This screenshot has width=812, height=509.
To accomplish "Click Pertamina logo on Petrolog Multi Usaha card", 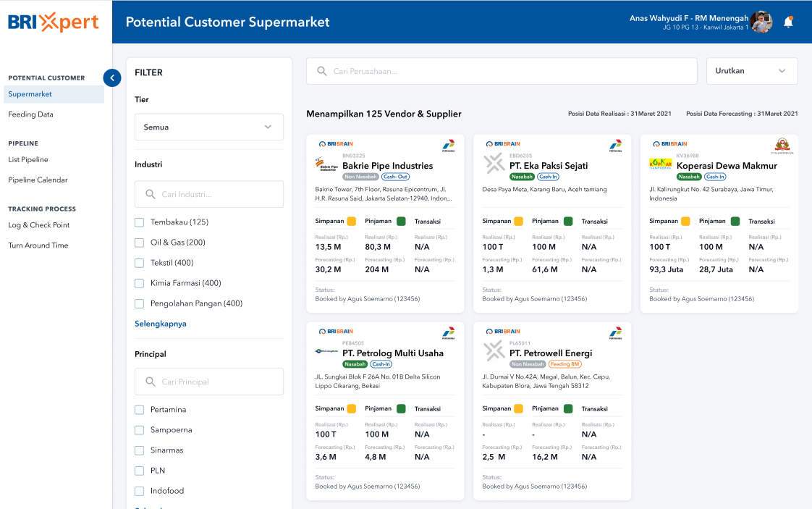I will [x=449, y=333].
